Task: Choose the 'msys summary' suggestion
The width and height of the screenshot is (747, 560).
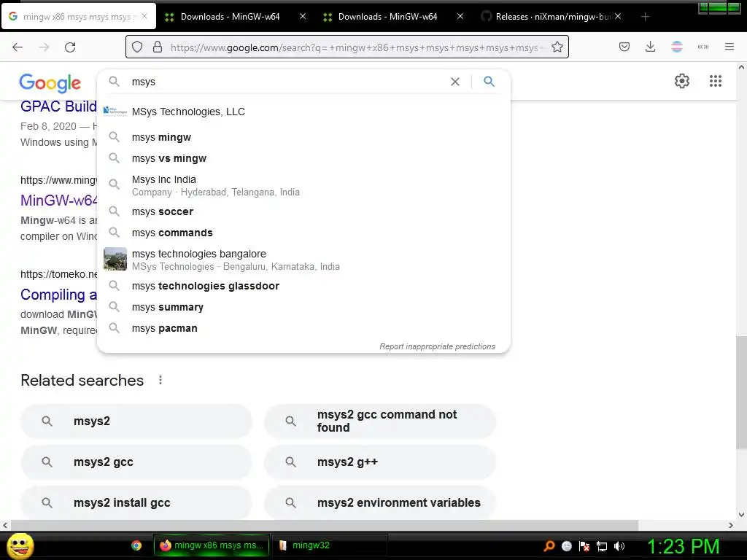Action: 303,307
